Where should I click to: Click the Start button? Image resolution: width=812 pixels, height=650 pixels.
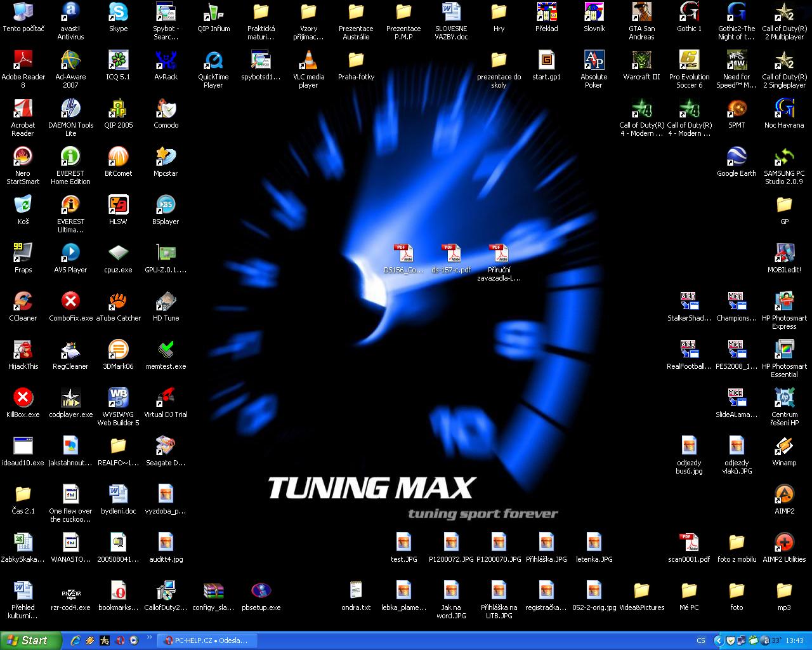point(30,640)
